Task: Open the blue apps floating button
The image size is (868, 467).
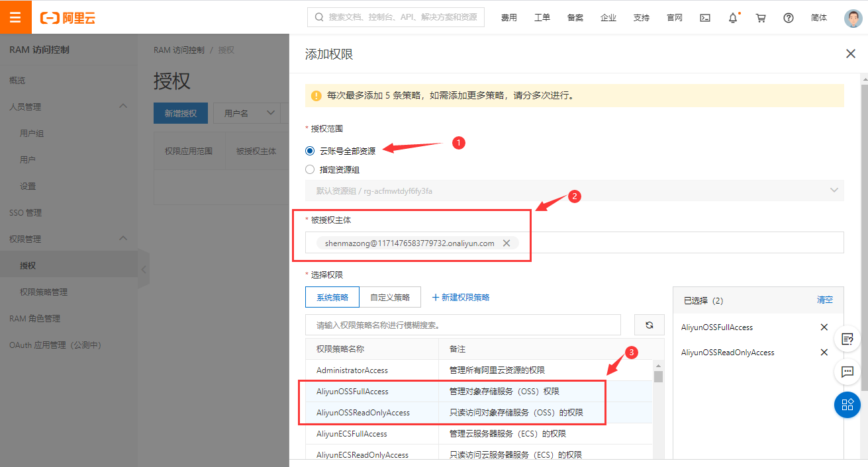Action: tap(847, 405)
